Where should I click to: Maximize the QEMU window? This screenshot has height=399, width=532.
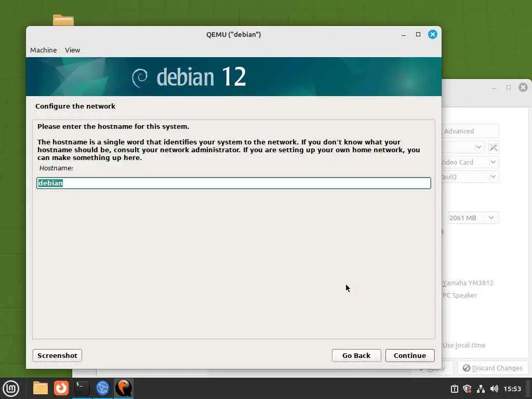[x=418, y=34]
